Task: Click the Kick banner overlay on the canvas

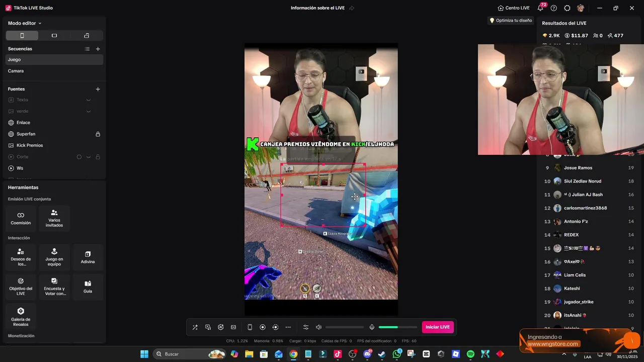Action: [x=320, y=144]
